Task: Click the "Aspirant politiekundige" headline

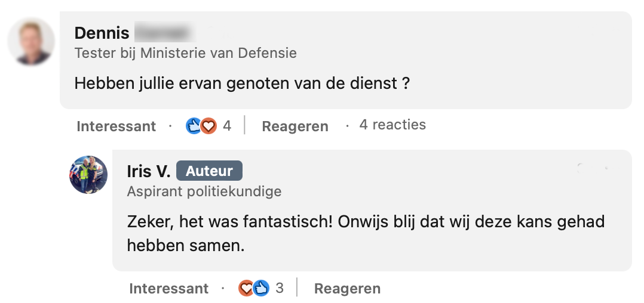Action: 204,191
